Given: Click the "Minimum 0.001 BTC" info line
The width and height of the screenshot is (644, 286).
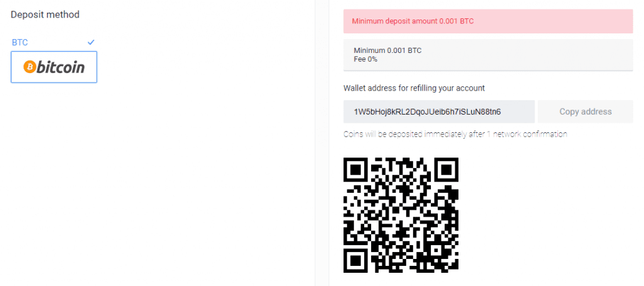Looking at the screenshot, I should 387,50.
